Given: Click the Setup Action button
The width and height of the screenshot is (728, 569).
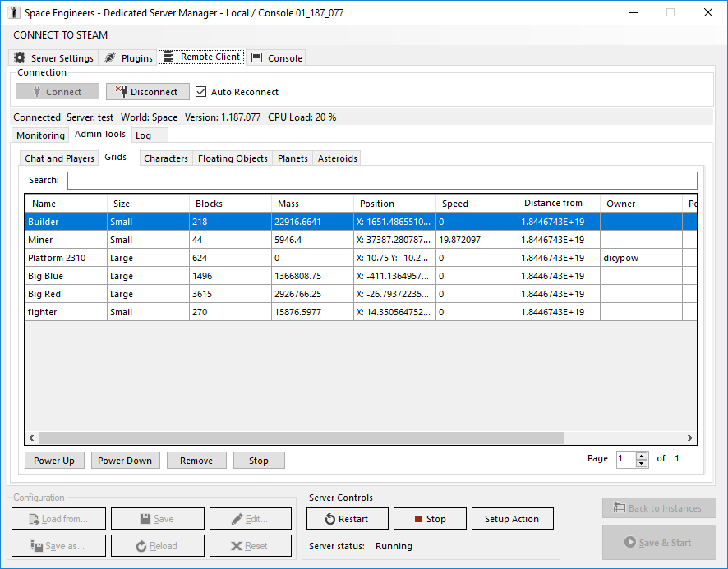Looking at the screenshot, I should [512, 518].
